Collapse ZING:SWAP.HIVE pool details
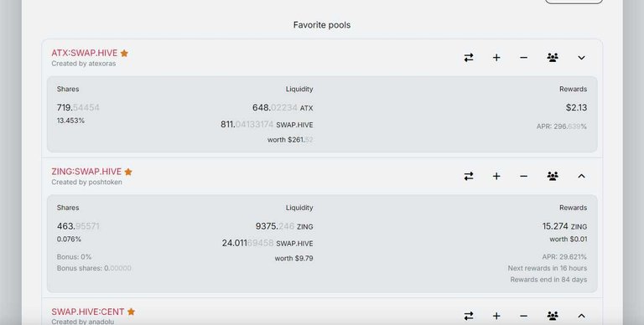 click(581, 176)
